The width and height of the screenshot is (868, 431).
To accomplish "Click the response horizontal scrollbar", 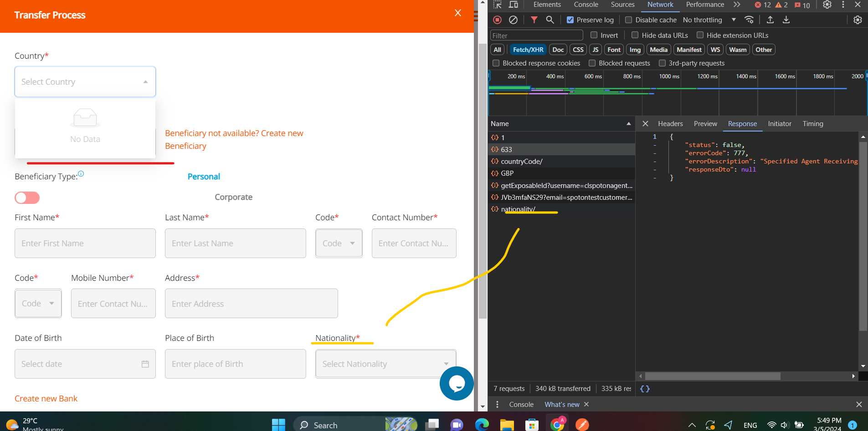I will pyautogui.click(x=713, y=376).
